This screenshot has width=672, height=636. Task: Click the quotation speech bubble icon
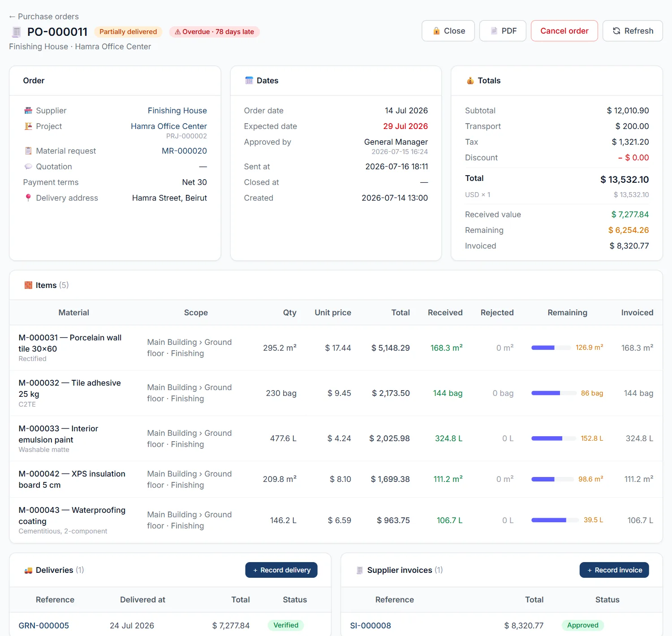pyautogui.click(x=28, y=167)
